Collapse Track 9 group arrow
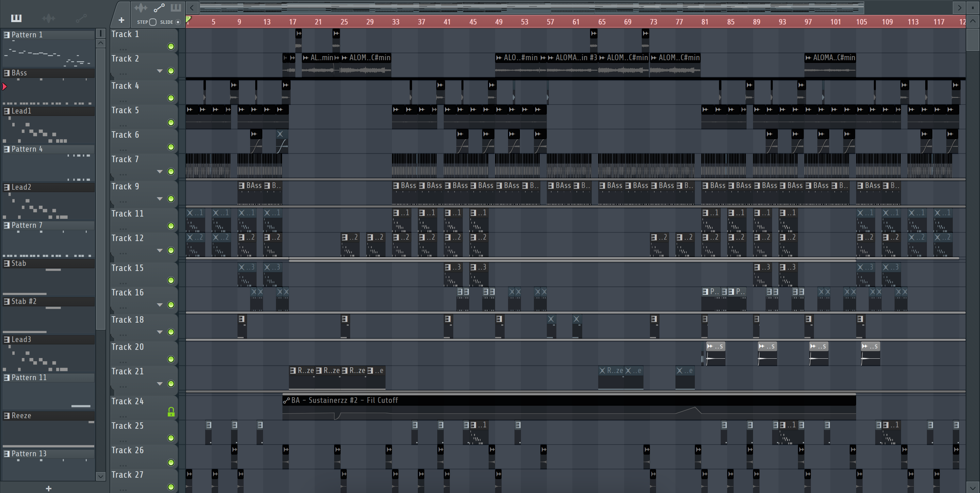The image size is (980, 493). pyautogui.click(x=160, y=199)
